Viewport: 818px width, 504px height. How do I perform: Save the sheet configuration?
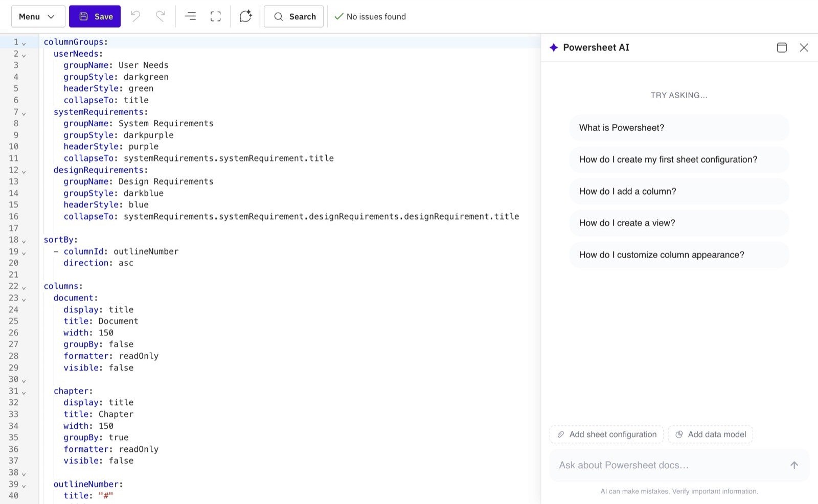click(95, 16)
